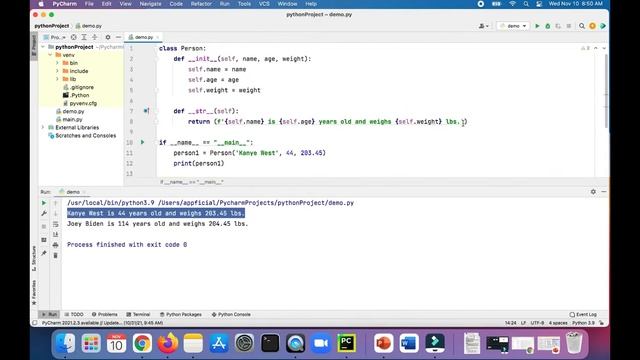The image size is (640, 360).
Task: Toggle pin tab in Run panel
Action: coord(44,253)
